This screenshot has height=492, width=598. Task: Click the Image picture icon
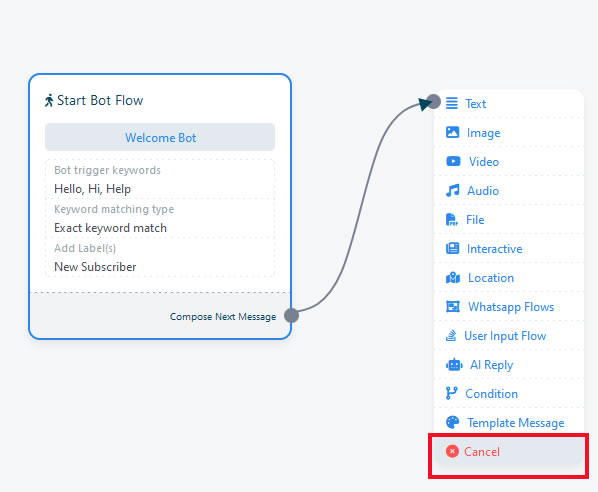pyautogui.click(x=453, y=132)
